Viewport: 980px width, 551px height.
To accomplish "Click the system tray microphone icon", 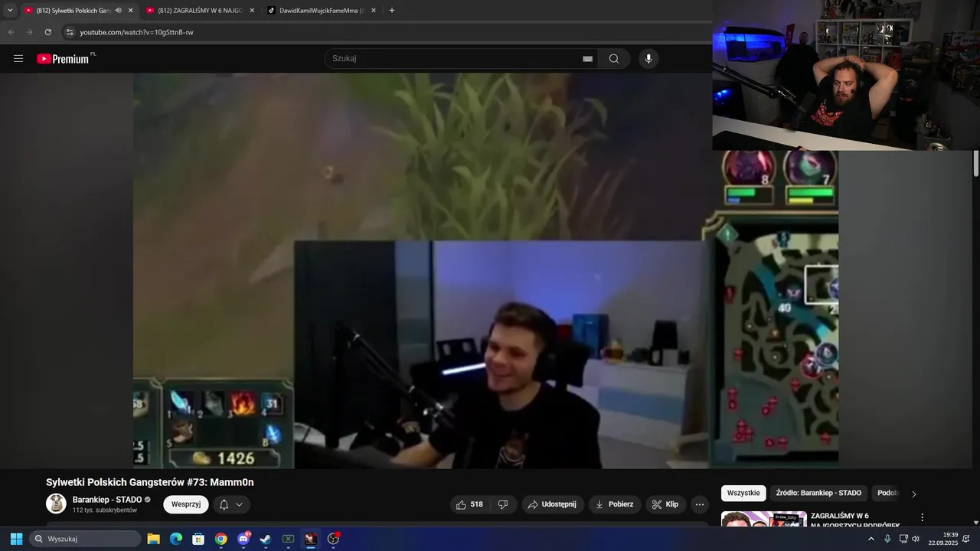I will (x=887, y=539).
